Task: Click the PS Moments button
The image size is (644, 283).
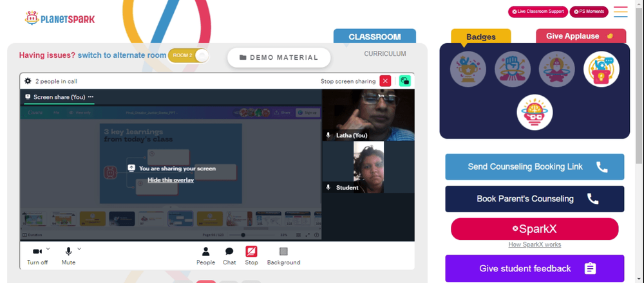Action: 589,12
